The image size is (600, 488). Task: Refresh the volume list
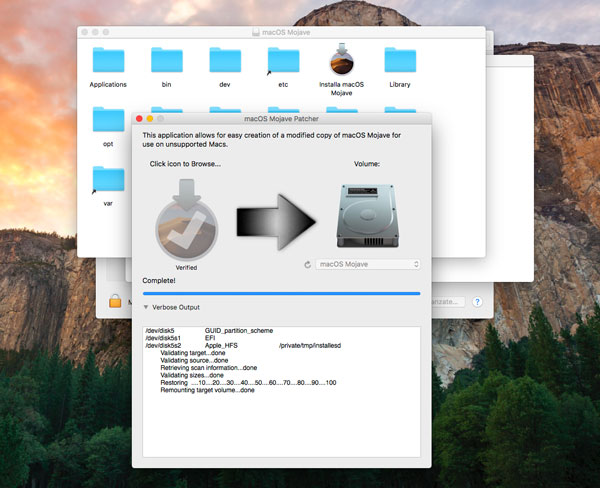pyautogui.click(x=308, y=264)
